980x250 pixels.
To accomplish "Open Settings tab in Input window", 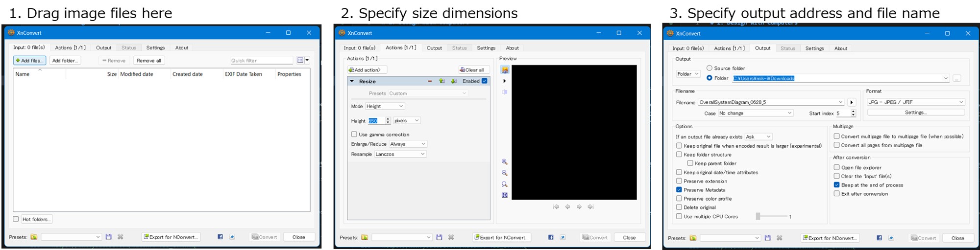I will (x=155, y=47).
